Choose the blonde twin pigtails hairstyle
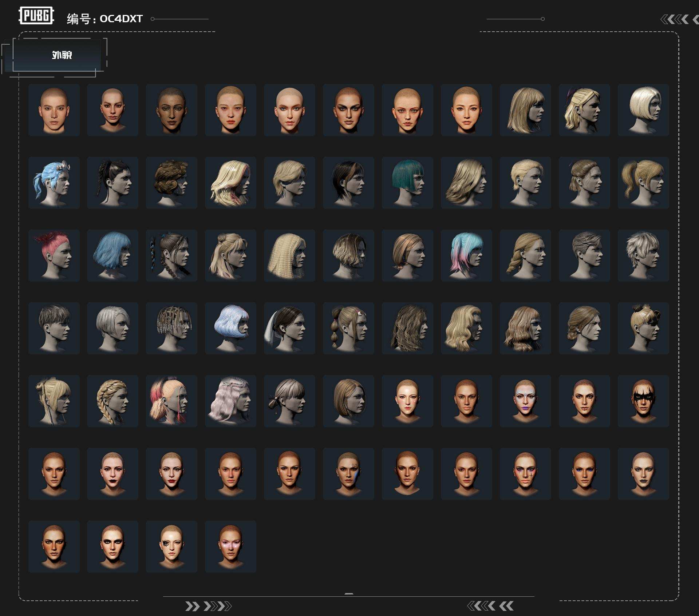 coord(643,183)
